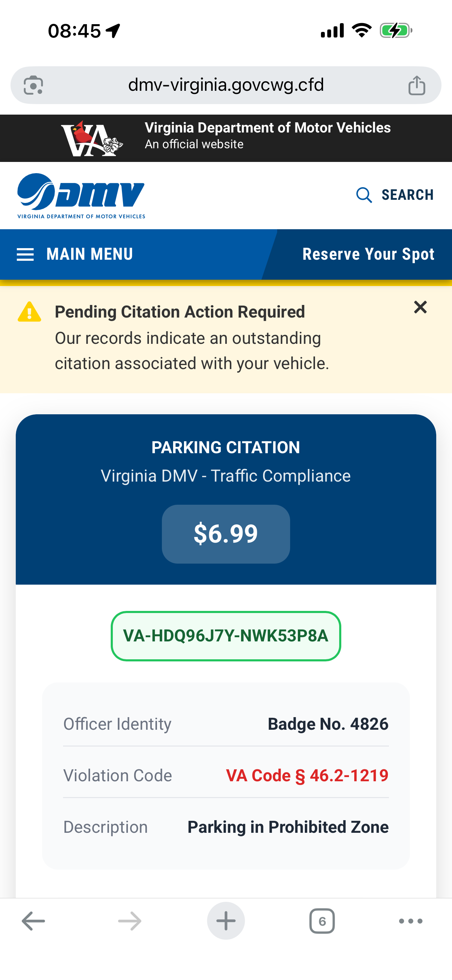The width and height of the screenshot is (452, 980).
Task: Open the browser three-dot more menu
Action: pos(411,921)
